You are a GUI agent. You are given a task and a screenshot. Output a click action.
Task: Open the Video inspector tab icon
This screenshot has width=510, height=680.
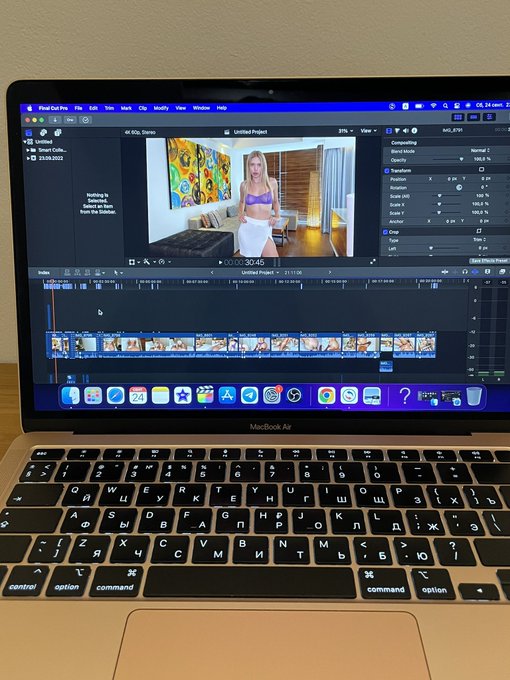pos(389,131)
